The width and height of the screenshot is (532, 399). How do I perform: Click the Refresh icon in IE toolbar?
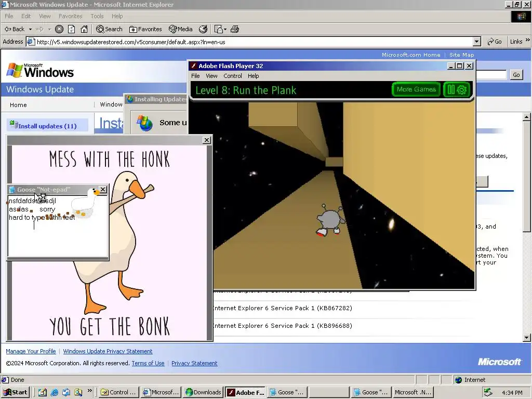click(x=71, y=29)
